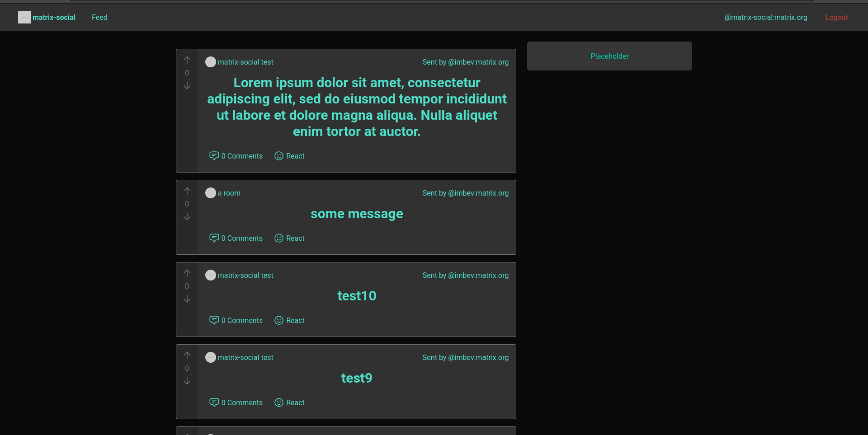
Task: Downvote the 'some message' post
Action: coord(187,217)
